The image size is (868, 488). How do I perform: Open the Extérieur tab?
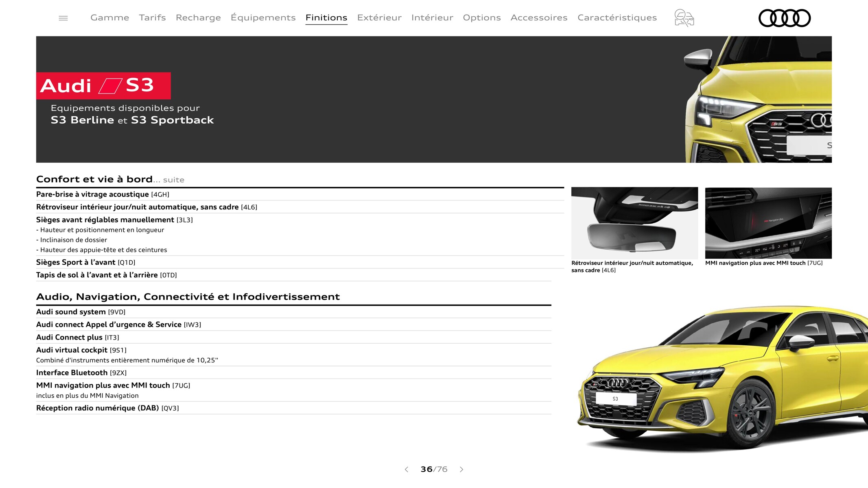379,17
